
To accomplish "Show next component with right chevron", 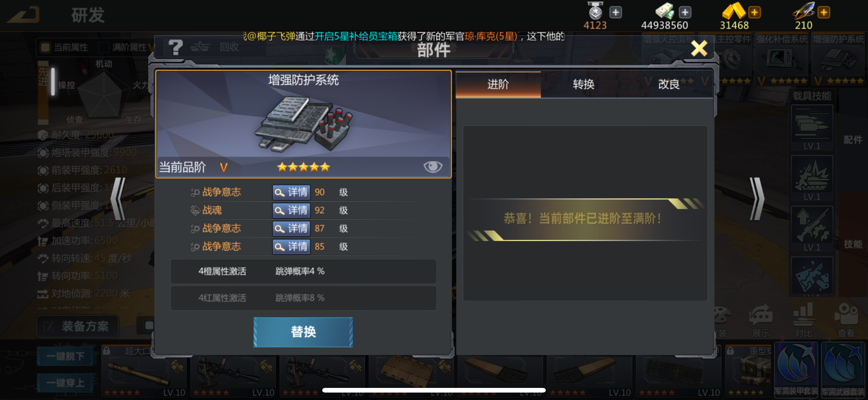I will [x=757, y=199].
